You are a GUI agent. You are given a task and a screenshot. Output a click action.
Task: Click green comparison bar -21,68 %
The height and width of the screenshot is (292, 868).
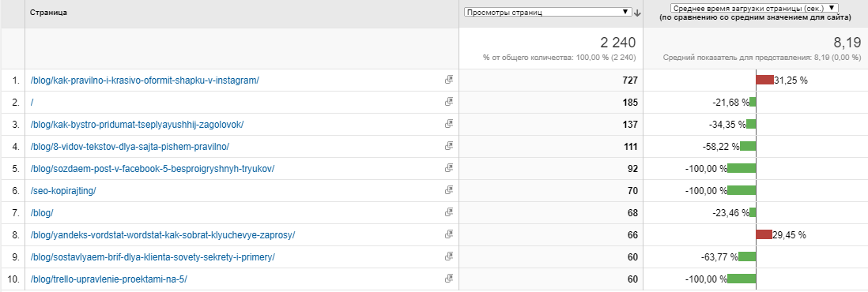coord(753,103)
